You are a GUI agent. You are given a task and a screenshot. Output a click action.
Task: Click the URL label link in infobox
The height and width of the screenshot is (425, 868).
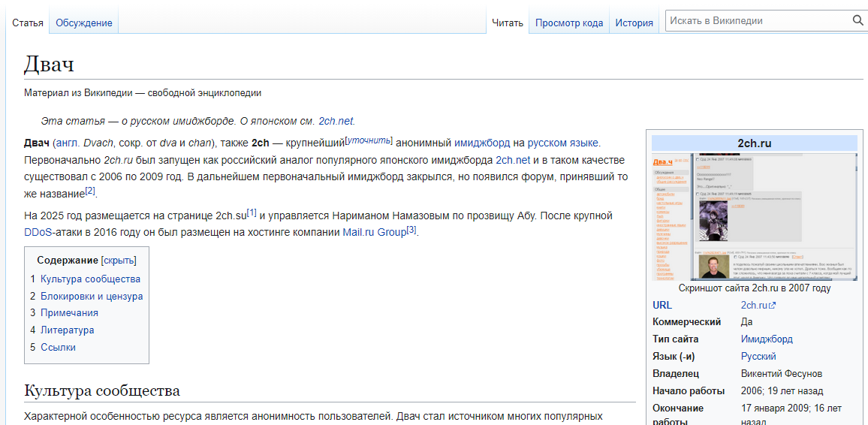pyautogui.click(x=662, y=305)
